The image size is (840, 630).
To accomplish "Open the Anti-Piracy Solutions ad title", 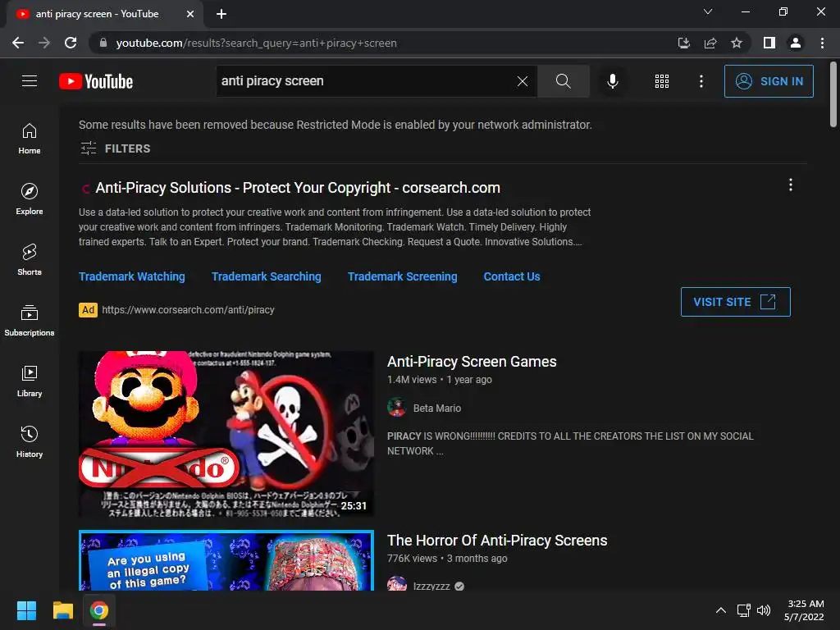I will pos(298,188).
